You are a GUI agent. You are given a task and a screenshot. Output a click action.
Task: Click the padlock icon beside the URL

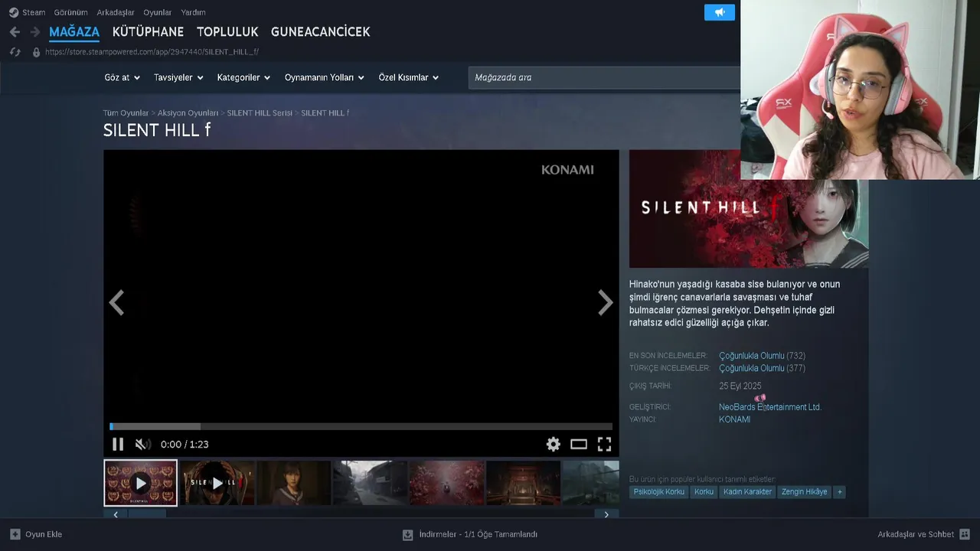[x=36, y=52]
